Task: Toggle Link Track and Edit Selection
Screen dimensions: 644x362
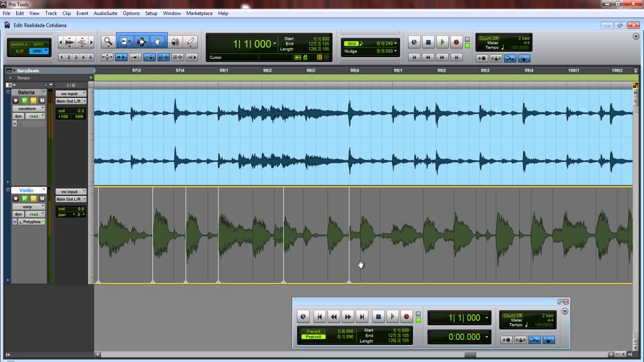Action: [x=178, y=57]
